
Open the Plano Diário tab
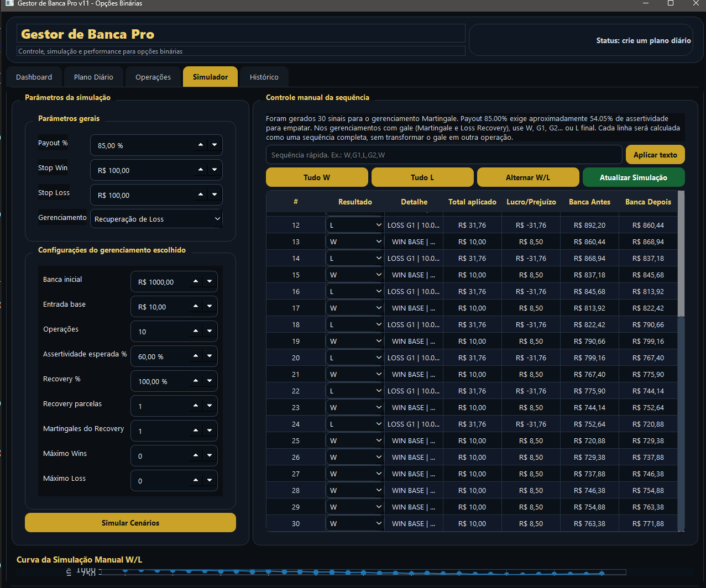tap(93, 77)
